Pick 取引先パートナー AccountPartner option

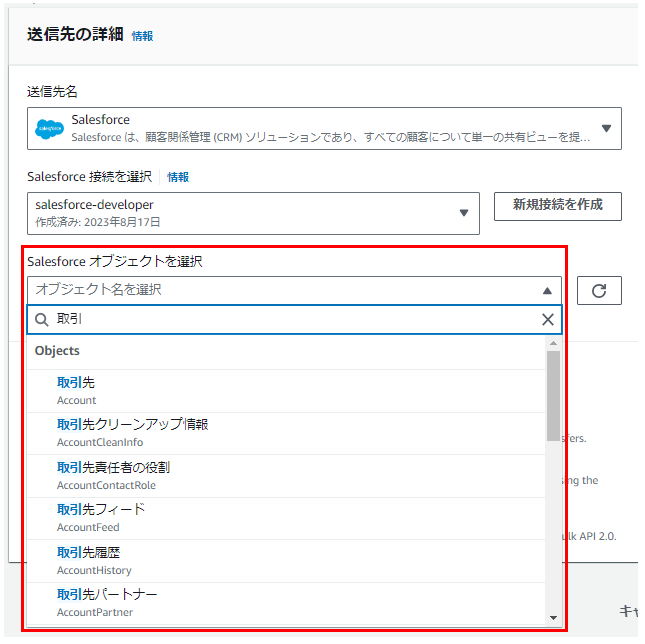(x=286, y=603)
